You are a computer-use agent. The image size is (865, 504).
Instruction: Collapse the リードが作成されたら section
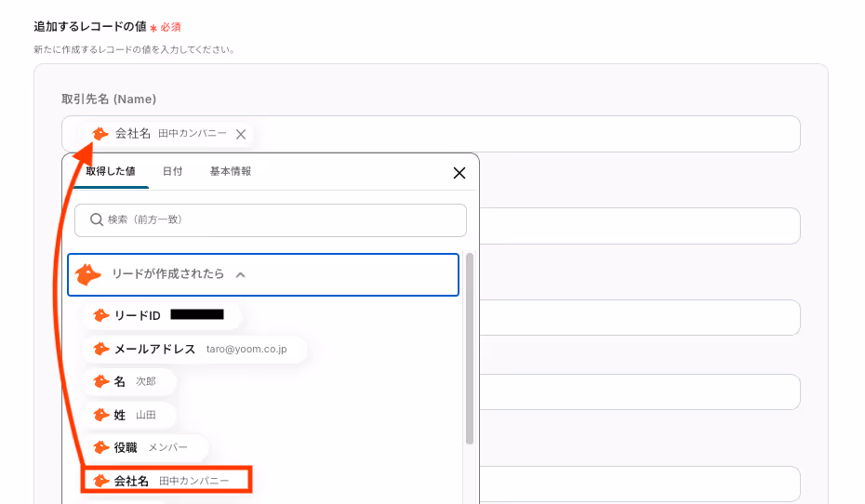click(x=240, y=274)
